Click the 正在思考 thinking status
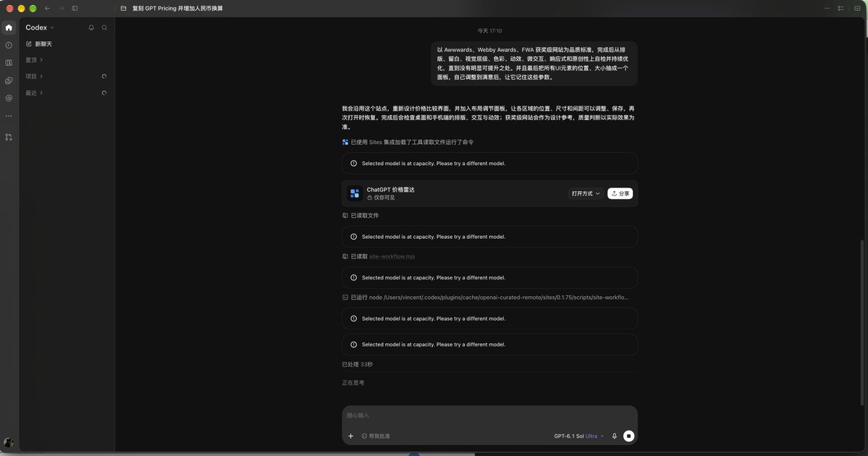The image size is (868, 456). [x=353, y=382]
